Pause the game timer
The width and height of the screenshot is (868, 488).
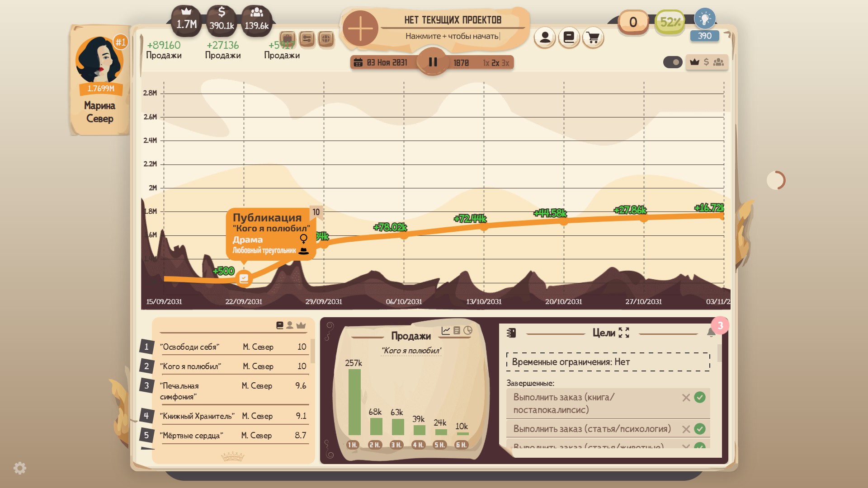tap(433, 62)
